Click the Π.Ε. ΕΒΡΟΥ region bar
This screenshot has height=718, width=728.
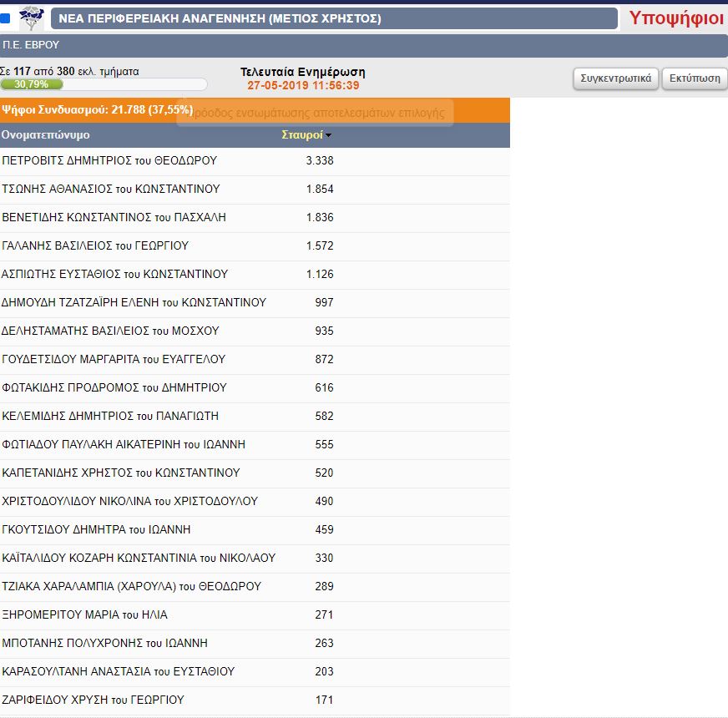(x=364, y=45)
